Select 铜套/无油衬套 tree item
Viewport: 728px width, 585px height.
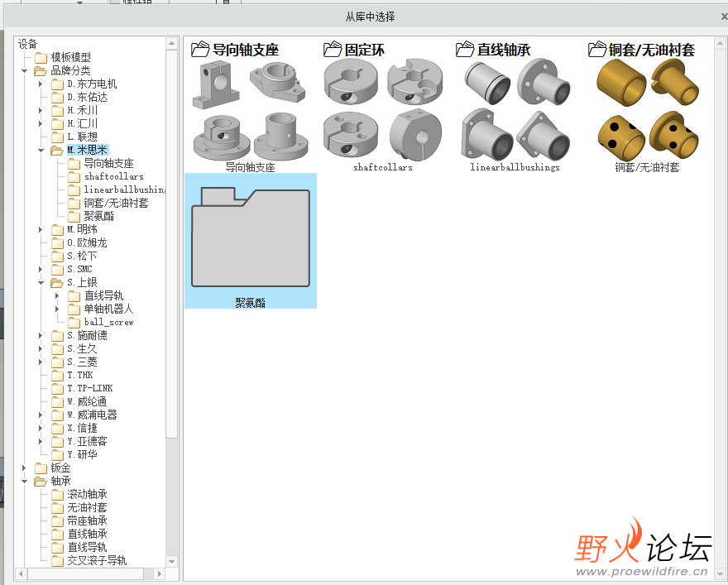pos(116,204)
